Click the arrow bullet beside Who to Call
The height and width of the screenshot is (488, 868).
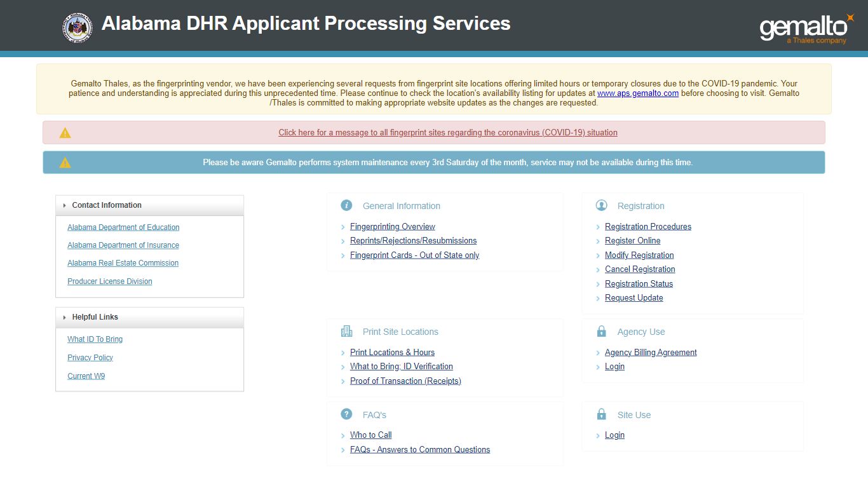point(343,436)
